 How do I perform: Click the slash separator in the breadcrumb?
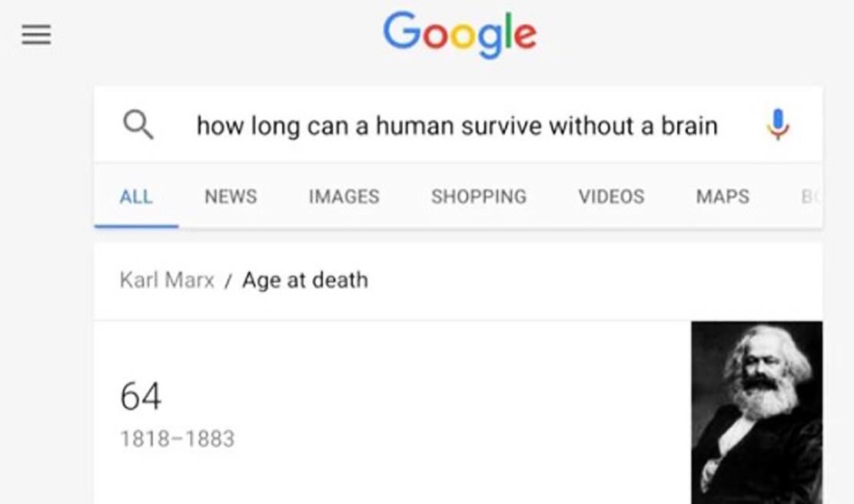[x=228, y=280]
